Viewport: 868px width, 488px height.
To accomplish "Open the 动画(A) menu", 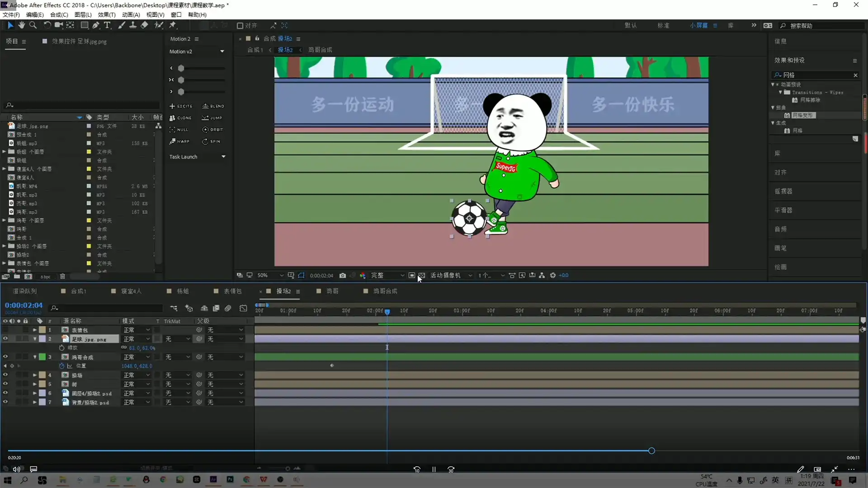I will tap(131, 14).
